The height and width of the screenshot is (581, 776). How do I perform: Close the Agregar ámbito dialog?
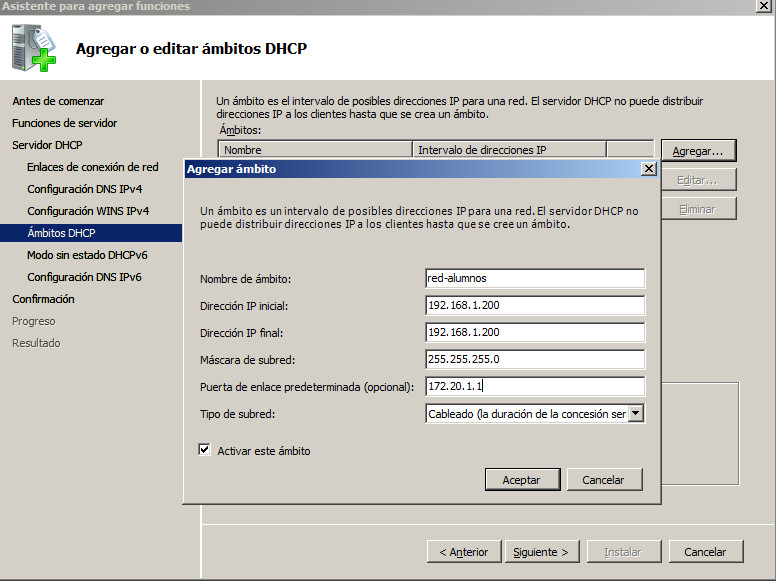(647, 169)
